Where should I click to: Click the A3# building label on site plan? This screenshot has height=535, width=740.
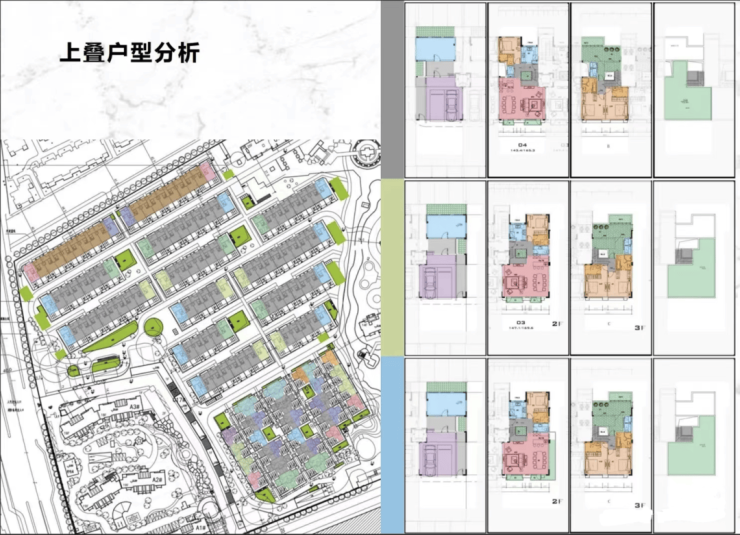click(135, 406)
